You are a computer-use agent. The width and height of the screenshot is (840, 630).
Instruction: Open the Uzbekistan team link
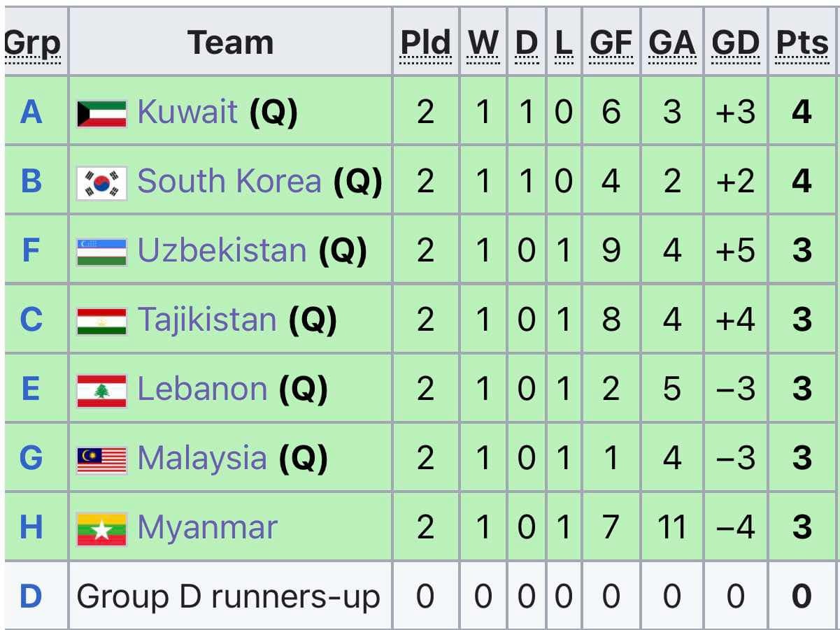[222, 251]
